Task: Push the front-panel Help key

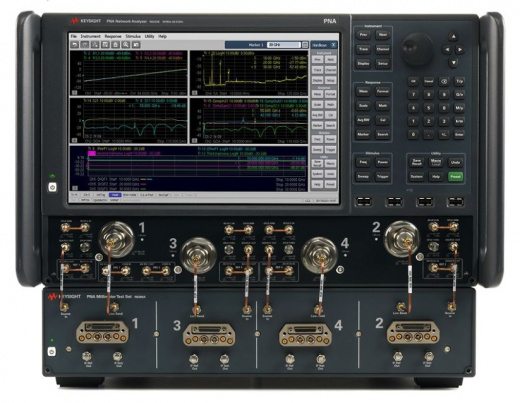Action: pos(436,177)
